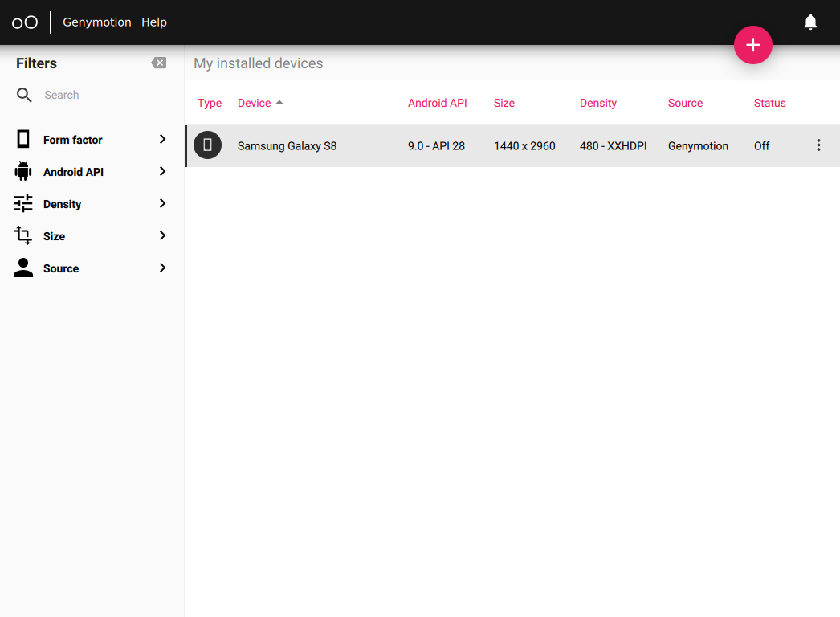Click the Source person icon
The image size is (840, 617).
[x=23, y=268]
